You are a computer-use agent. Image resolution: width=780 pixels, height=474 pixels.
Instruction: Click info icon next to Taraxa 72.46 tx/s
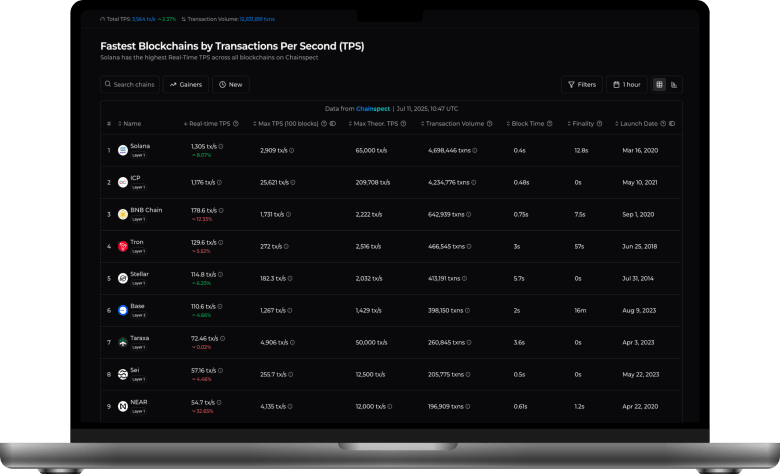[x=222, y=339]
